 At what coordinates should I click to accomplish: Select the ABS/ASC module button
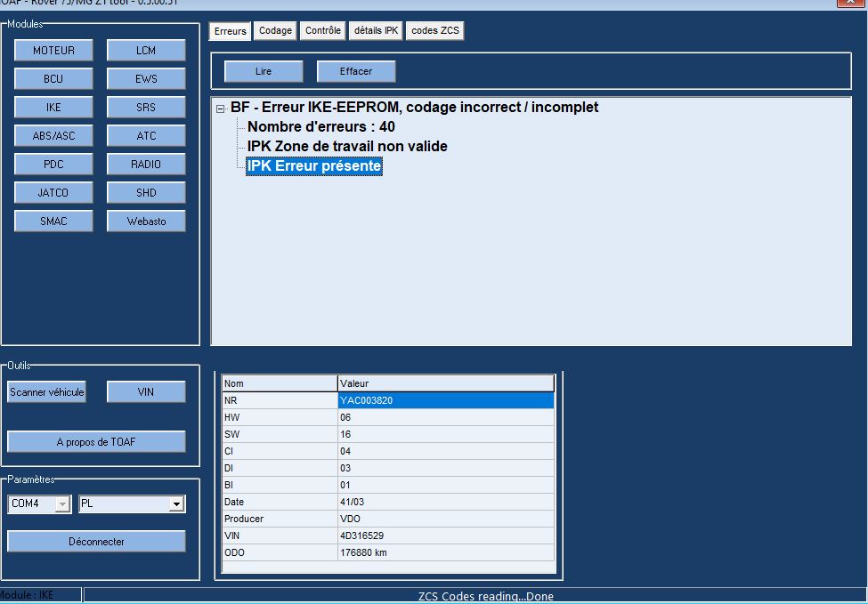[53, 136]
